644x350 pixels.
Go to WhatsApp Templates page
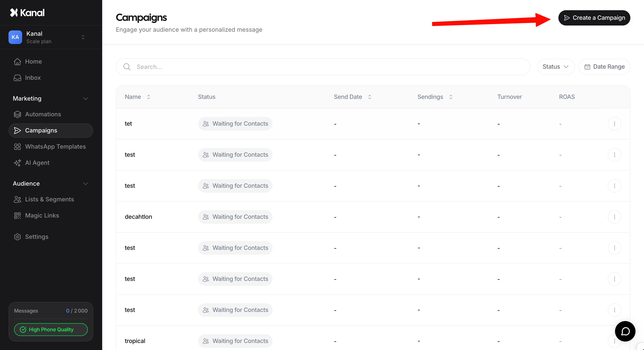pyautogui.click(x=55, y=147)
